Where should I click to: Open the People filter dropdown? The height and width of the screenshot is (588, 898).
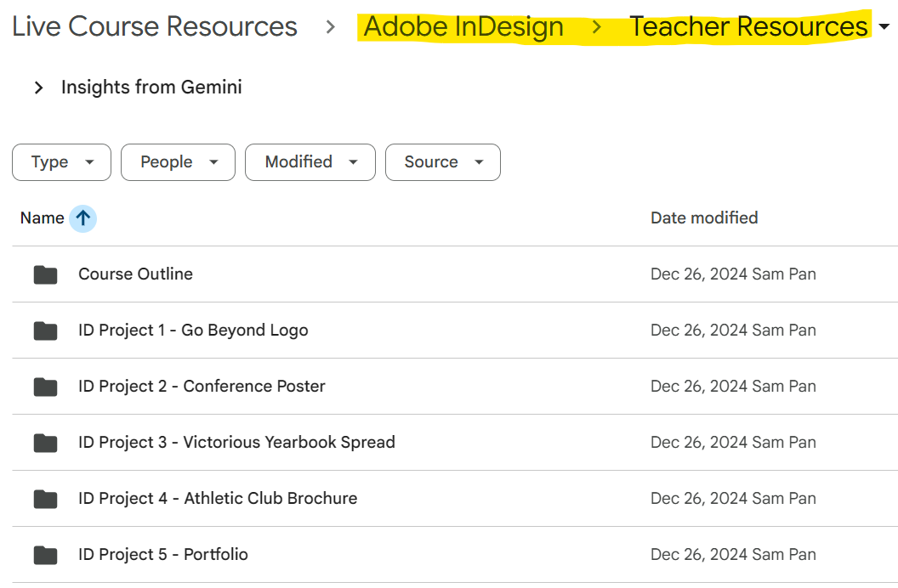[x=178, y=162]
